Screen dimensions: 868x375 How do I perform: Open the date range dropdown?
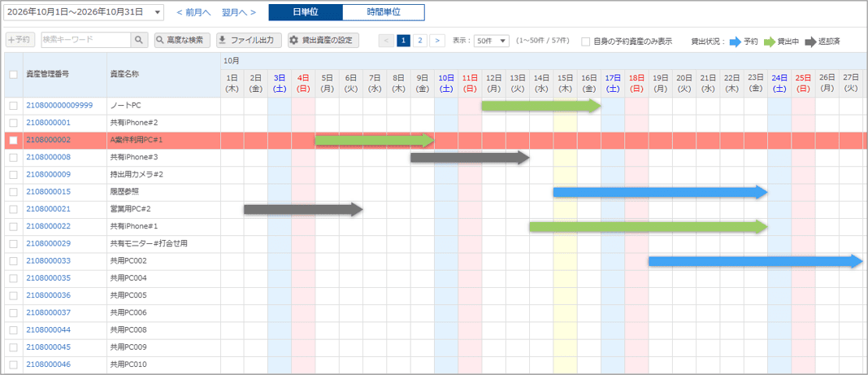coord(84,11)
